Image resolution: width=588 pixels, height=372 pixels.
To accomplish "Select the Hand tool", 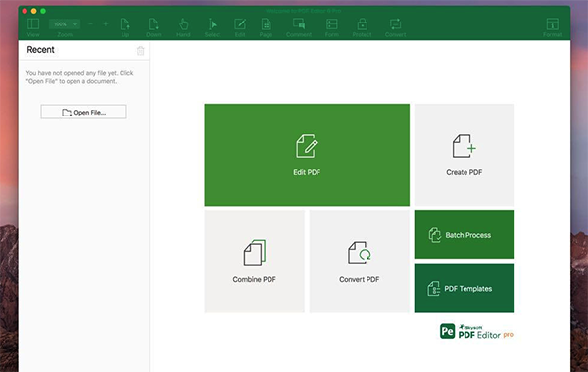I will pos(183,27).
